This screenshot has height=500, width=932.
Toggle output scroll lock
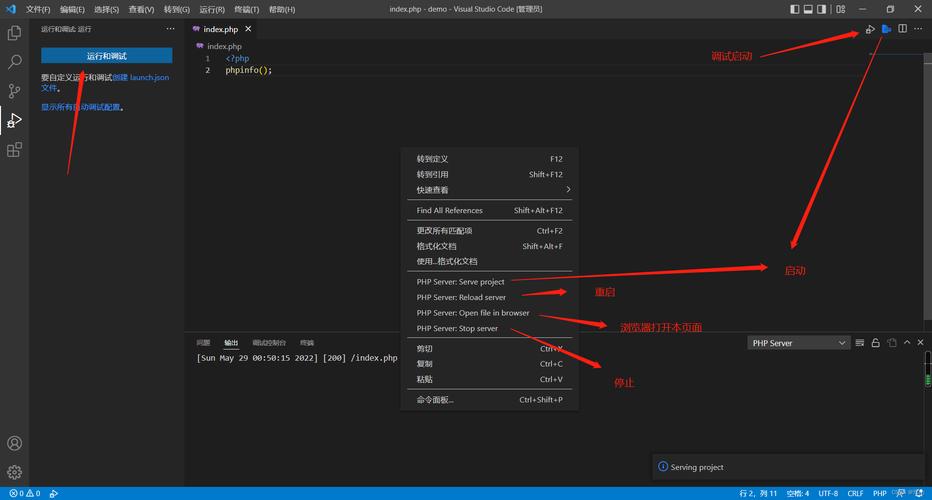[x=876, y=342]
